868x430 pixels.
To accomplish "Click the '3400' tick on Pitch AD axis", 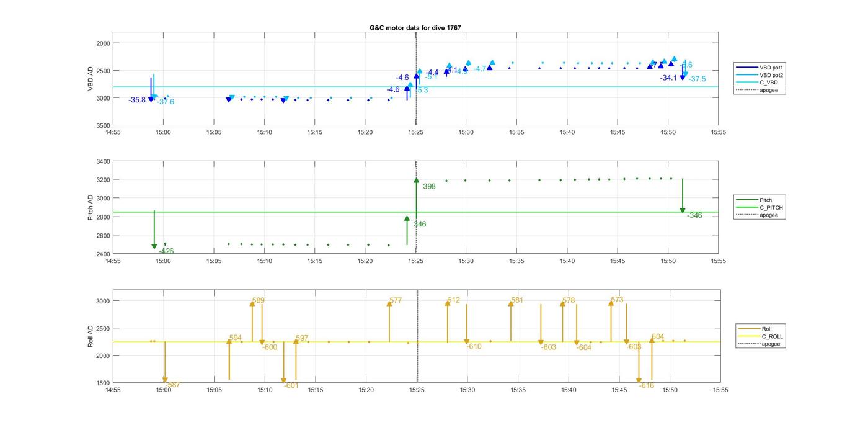I will tap(103, 161).
